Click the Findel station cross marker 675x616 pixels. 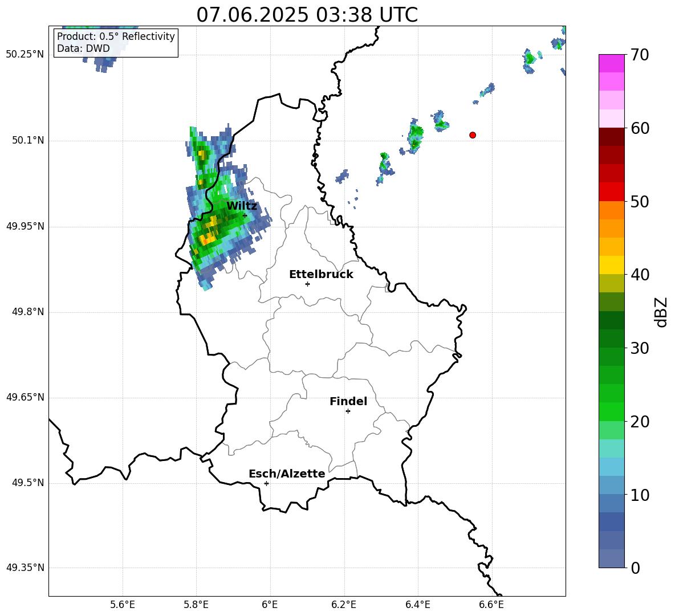pos(348,411)
